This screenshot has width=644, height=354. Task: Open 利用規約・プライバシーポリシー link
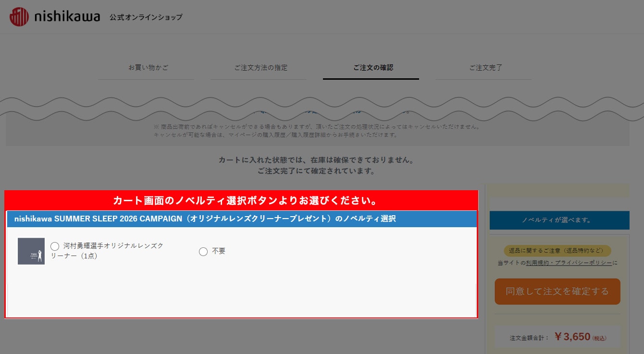coord(569,263)
